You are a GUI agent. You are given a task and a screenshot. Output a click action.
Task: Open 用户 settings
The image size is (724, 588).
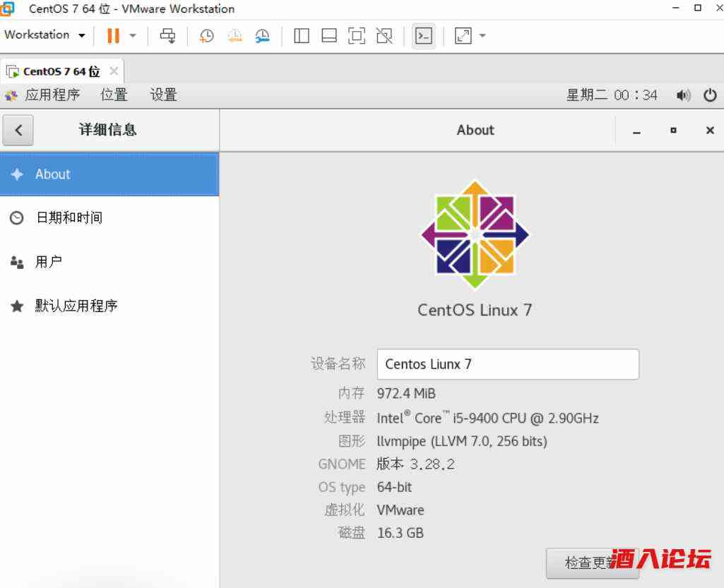109,262
